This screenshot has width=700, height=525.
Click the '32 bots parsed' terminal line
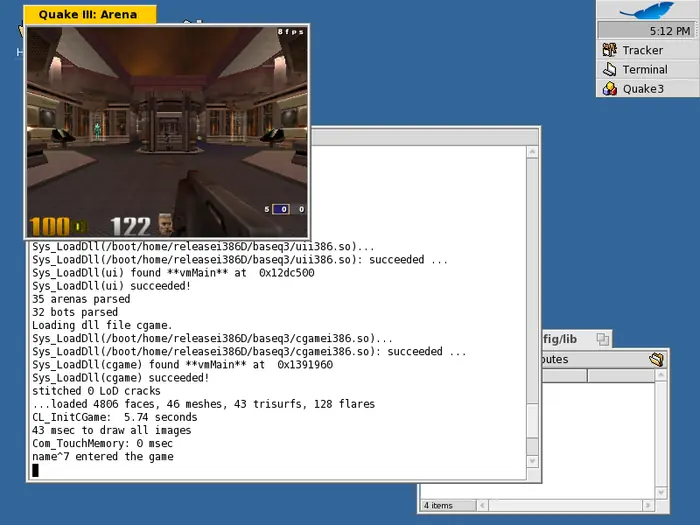click(75, 312)
